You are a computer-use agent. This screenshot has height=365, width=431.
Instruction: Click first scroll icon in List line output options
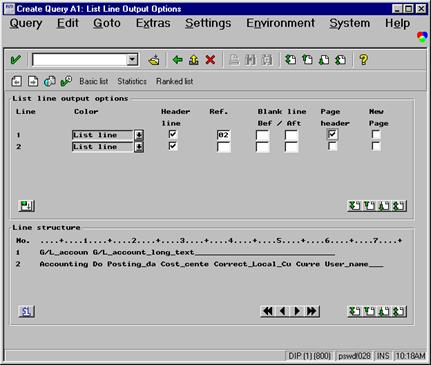pos(354,206)
